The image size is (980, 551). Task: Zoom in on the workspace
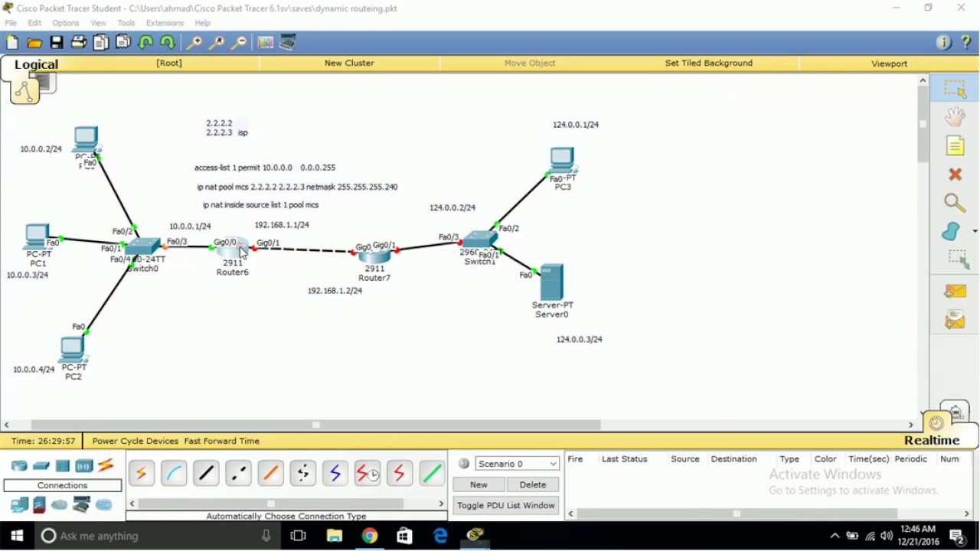[x=194, y=43]
